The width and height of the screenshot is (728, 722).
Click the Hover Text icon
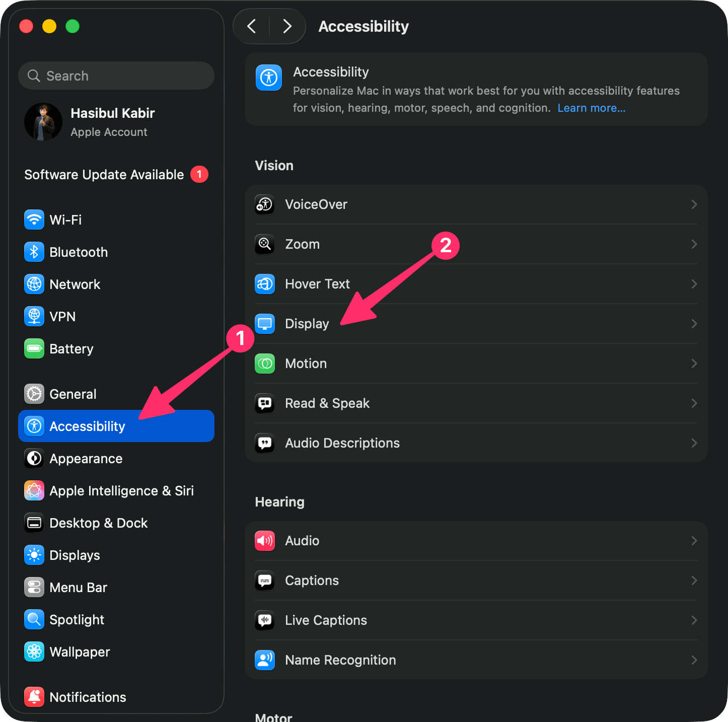click(265, 284)
